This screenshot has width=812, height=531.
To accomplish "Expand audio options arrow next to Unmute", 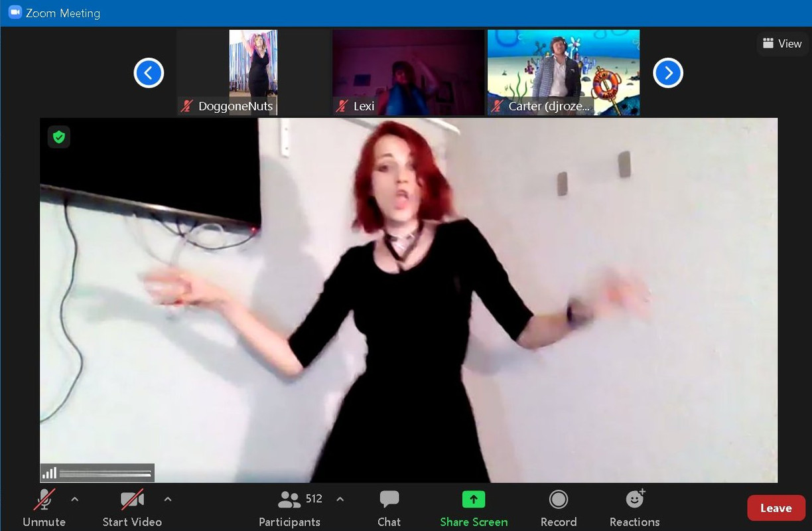I will pyautogui.click(x=74, y=499).
